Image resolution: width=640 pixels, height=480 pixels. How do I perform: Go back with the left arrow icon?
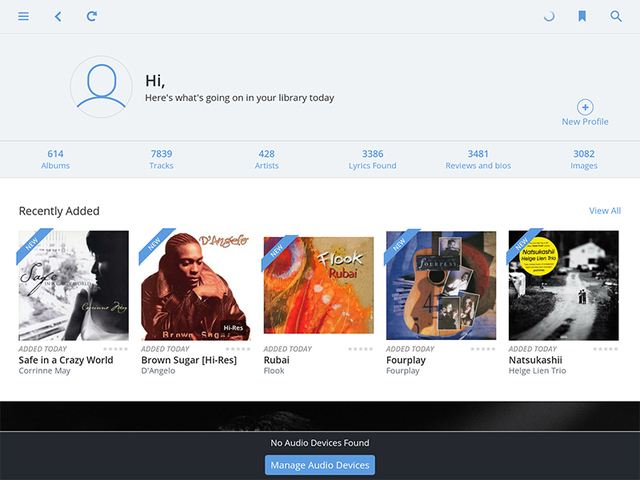tap(58, 16)
